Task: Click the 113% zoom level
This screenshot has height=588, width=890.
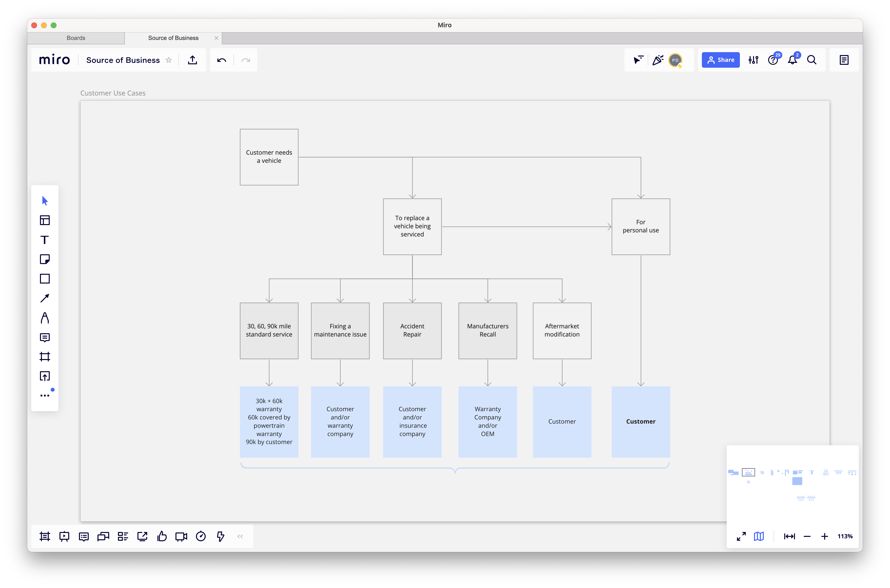Action: tap(845, 536)
